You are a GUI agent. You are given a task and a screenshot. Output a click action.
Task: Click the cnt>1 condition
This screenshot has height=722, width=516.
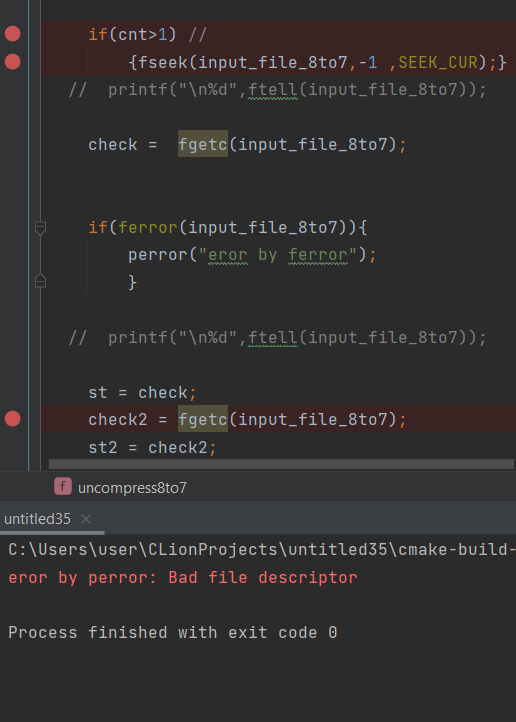142,34
